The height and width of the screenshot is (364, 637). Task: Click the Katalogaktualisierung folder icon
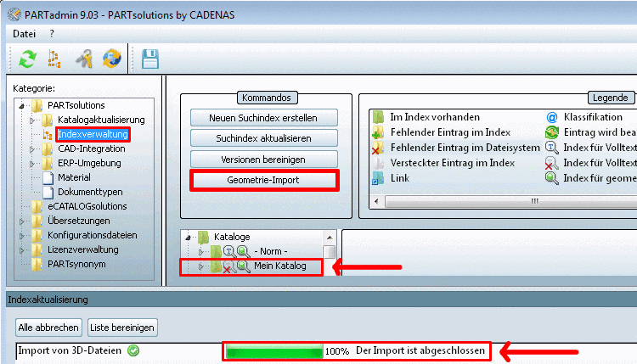pos(47,120)
